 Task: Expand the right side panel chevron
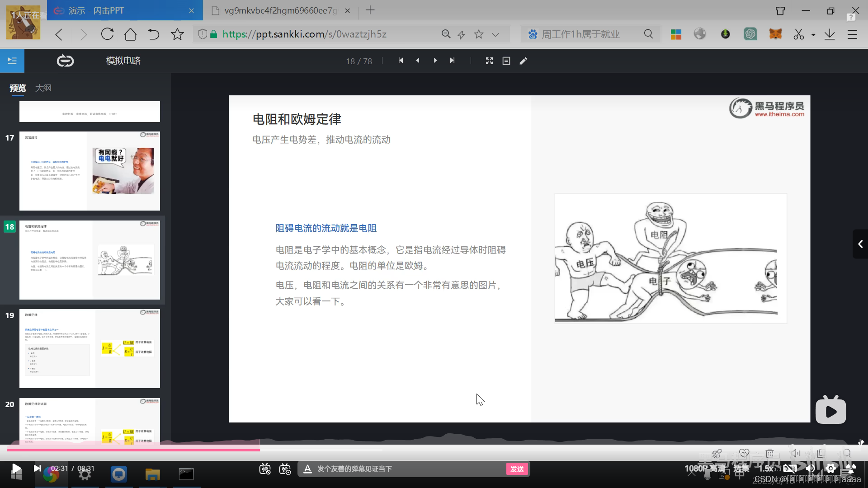(860, 244)
